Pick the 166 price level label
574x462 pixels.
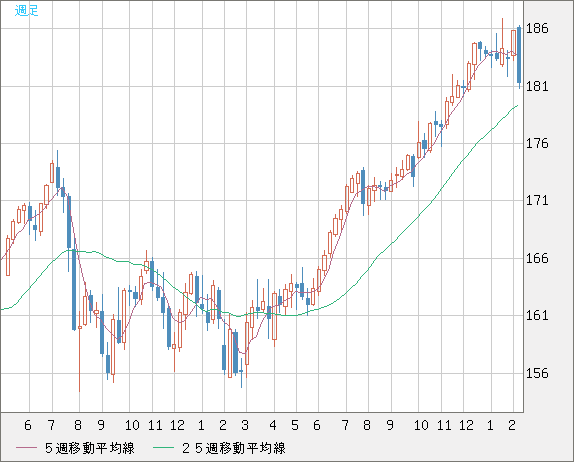[x=537, y=259]
